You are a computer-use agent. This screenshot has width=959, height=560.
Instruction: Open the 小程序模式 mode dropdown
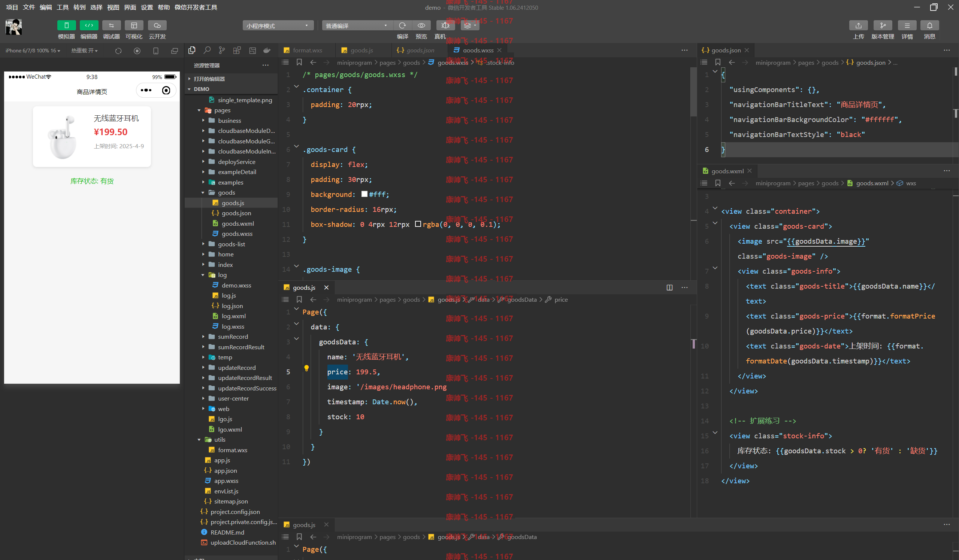(x=278, y=25)
